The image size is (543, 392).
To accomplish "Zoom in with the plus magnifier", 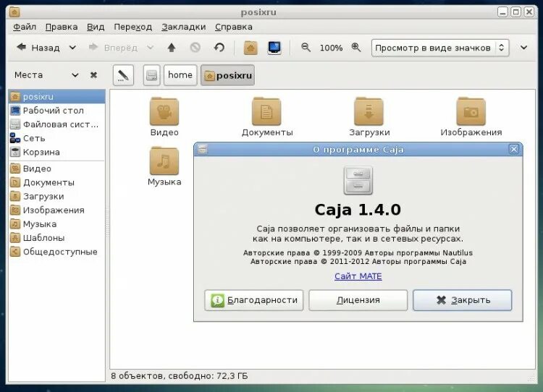I will [356, 48].
